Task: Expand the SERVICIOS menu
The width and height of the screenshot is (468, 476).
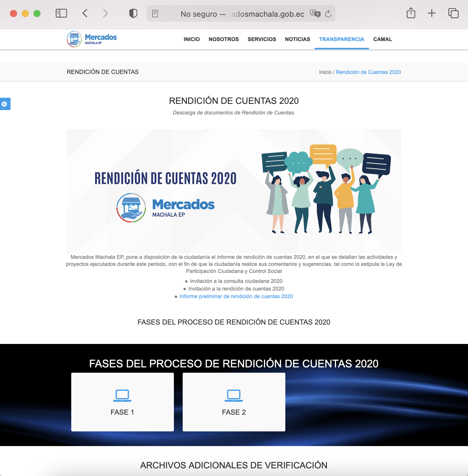Action: 262,39
